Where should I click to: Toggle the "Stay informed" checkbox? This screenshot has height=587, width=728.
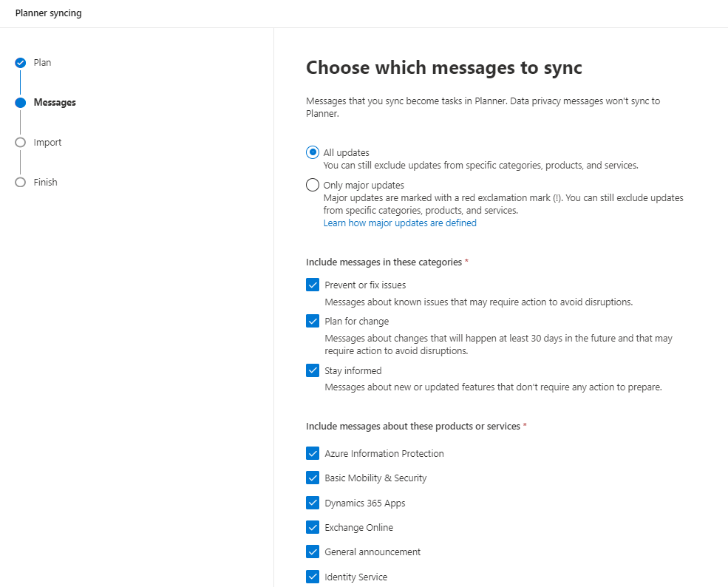click(312, 370)
